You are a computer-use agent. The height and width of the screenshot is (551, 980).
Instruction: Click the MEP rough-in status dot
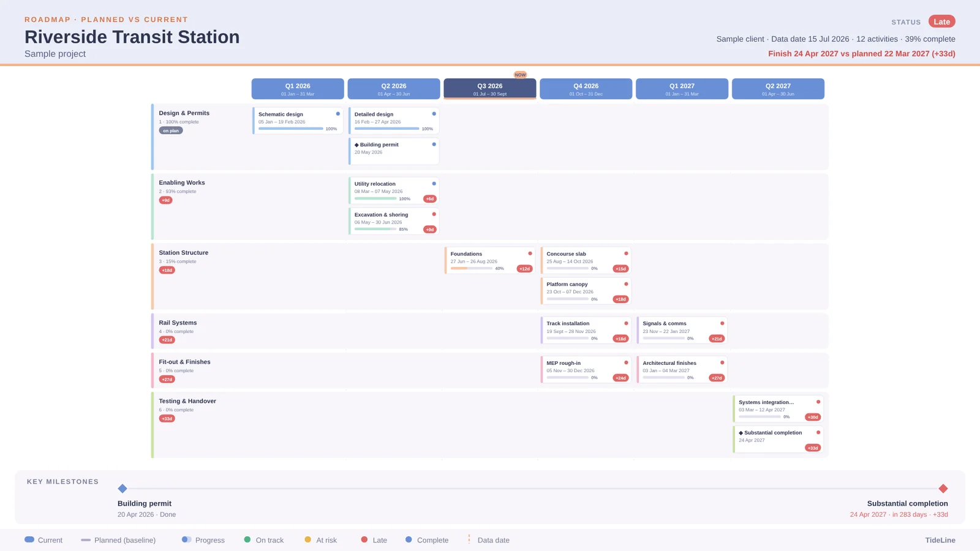(x=626, y=362)
